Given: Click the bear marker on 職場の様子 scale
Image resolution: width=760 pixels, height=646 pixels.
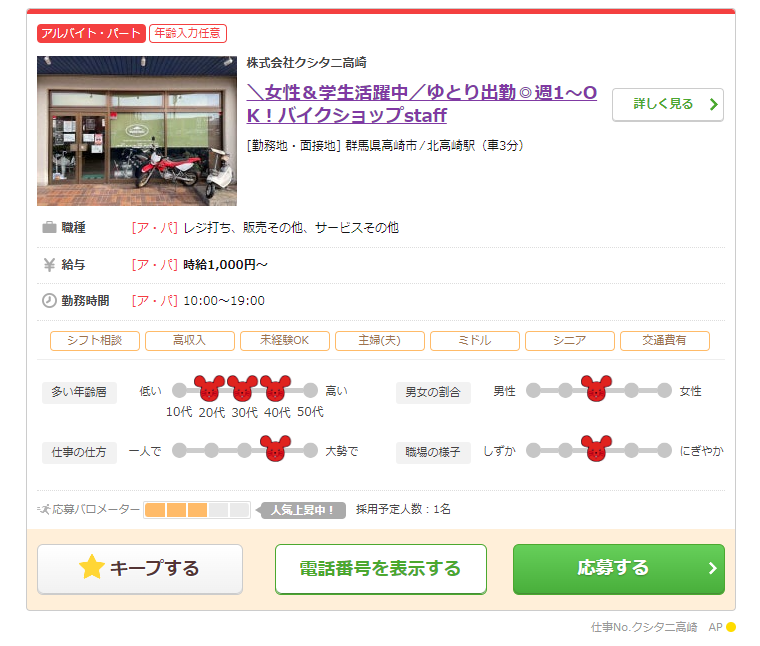Looking at the screenshot, I should coord(596,450).
